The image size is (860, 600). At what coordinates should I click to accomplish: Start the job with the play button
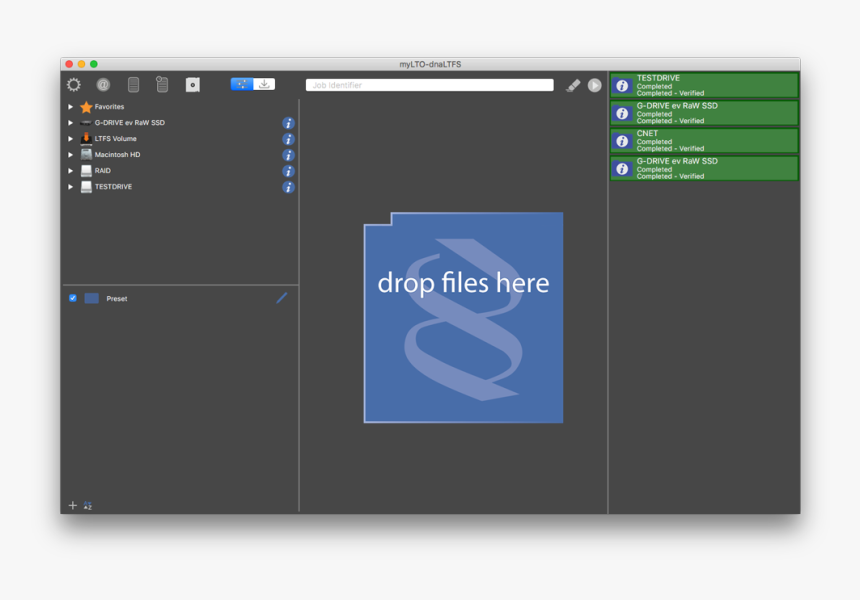click(595, 86)
